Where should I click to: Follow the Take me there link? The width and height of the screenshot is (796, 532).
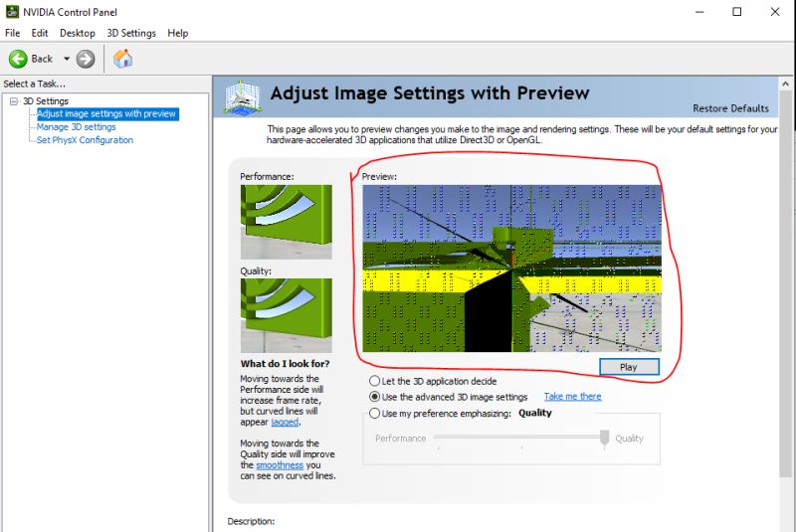573,396
